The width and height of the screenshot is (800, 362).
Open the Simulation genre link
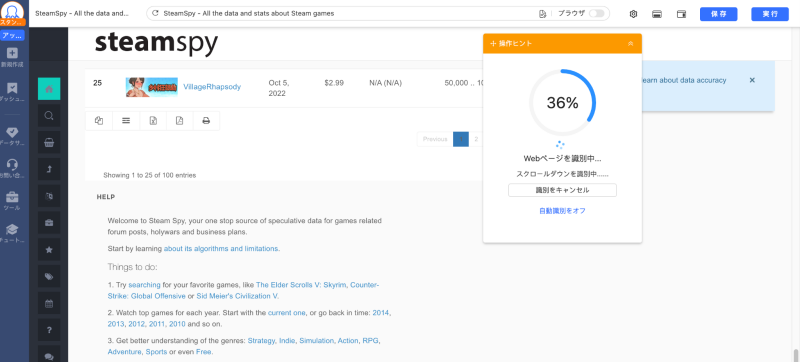(x=316, y=341)
